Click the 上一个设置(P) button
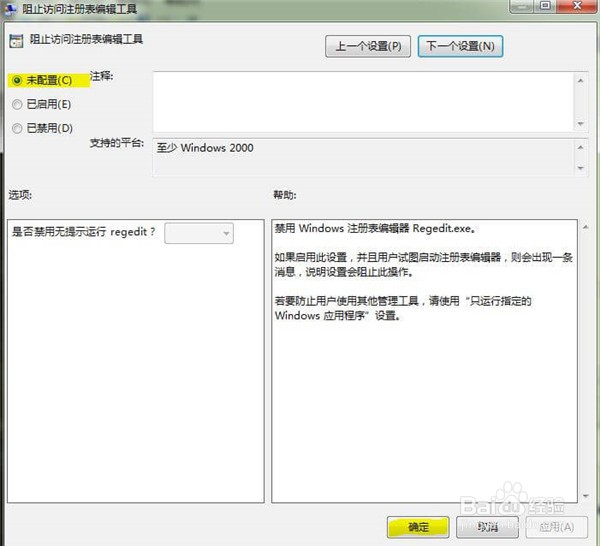Viewport: 600px width, 546px height. (368, 46)
